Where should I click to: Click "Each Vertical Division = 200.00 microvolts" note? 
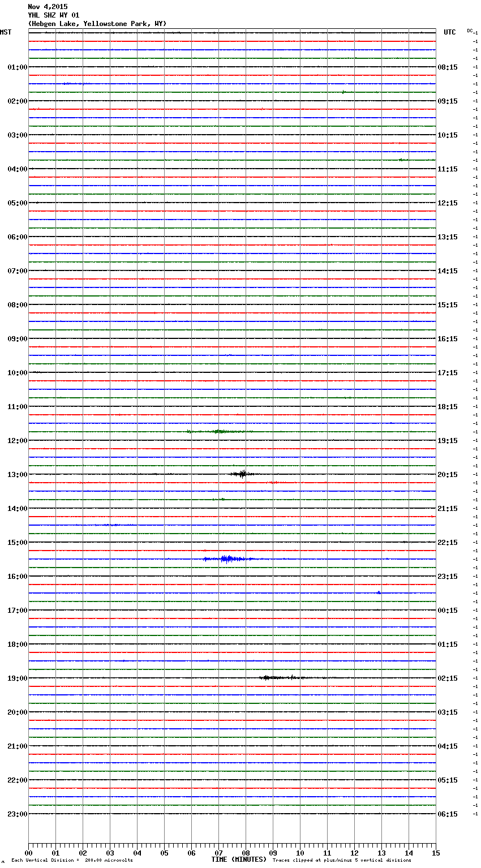pyautogui.click(x=72, y=861)
